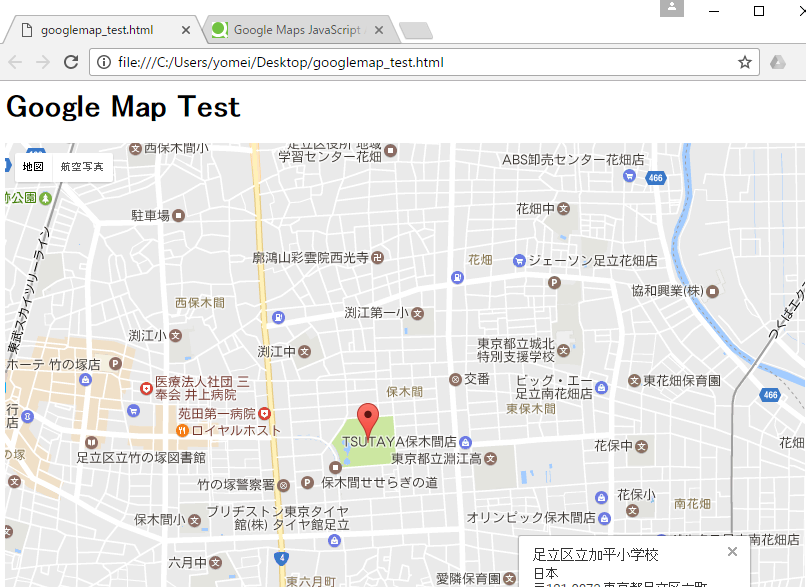
Task: Click 足立区立竹の塚図書館 library icon
Action: coord(91,442)
